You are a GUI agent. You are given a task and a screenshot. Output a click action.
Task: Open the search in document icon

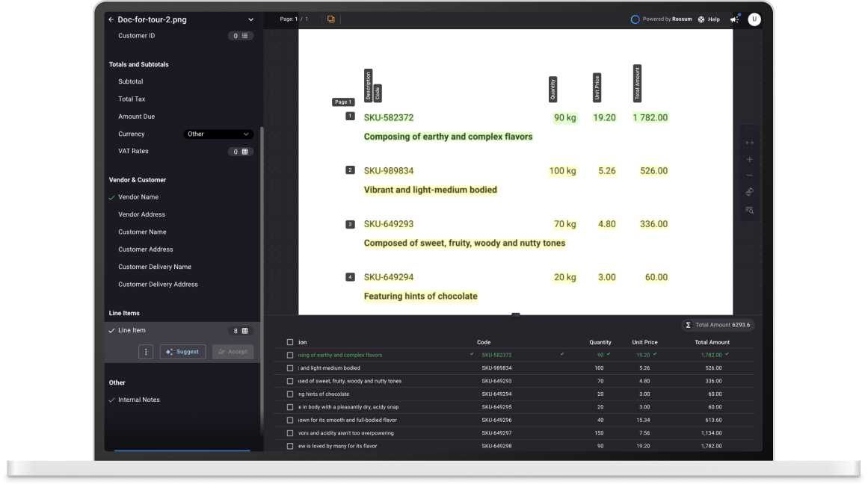tap(749, 210)
